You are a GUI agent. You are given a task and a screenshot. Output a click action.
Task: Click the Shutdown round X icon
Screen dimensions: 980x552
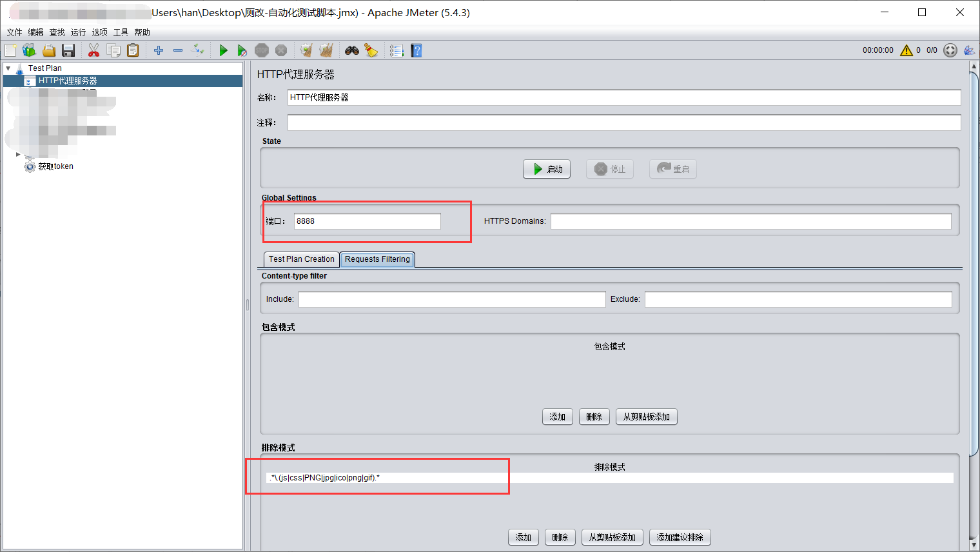[x=281, y=50]
